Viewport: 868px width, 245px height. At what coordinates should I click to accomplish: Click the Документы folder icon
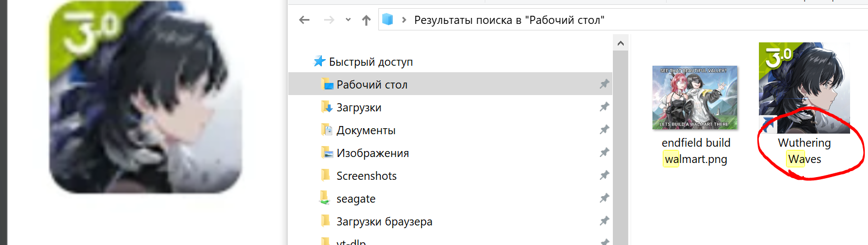tap(327, 129)
